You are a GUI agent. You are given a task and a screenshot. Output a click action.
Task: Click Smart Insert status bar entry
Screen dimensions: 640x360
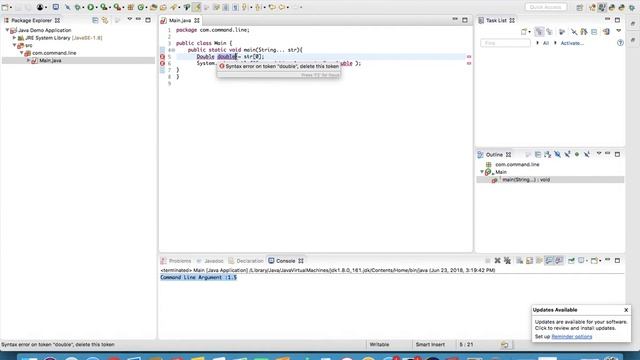(x=430, y=344)
